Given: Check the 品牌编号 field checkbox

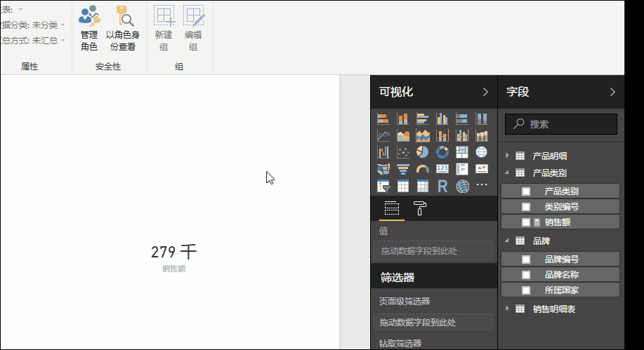Looking at the screenshot, I should point(526,260).
